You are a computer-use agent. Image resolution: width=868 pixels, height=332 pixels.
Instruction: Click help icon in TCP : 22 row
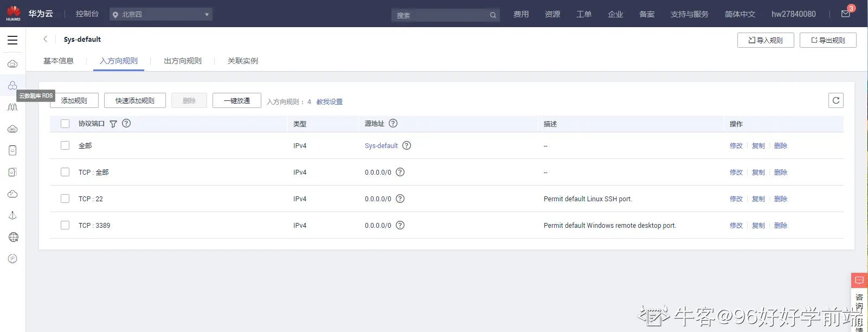[400, 199]
